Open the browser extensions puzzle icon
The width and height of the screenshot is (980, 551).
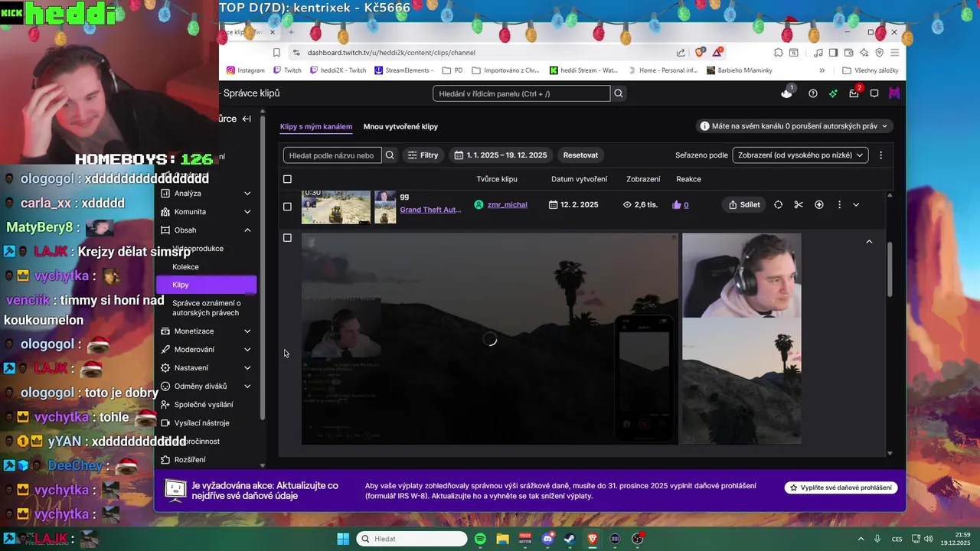778,53
